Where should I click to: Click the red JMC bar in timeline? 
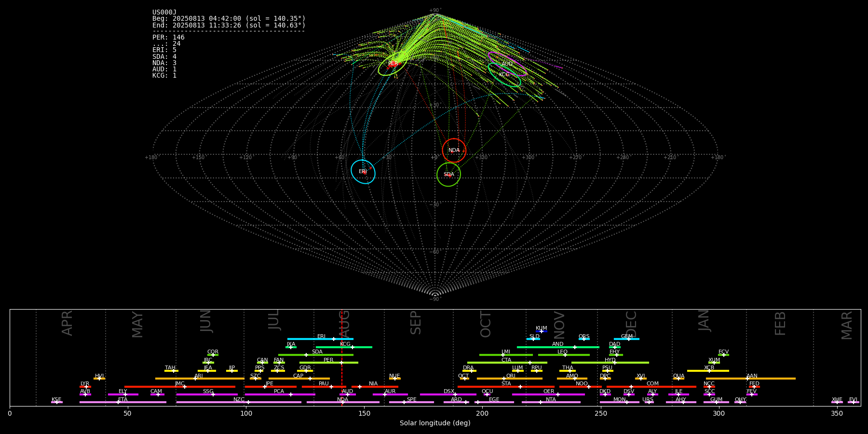pos(180,386)
